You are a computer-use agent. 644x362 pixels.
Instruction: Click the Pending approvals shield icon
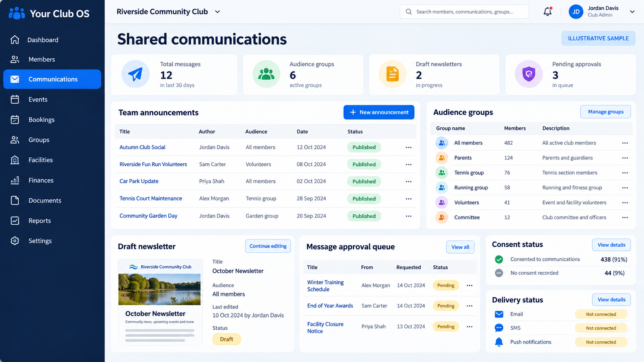click(528, 74)
